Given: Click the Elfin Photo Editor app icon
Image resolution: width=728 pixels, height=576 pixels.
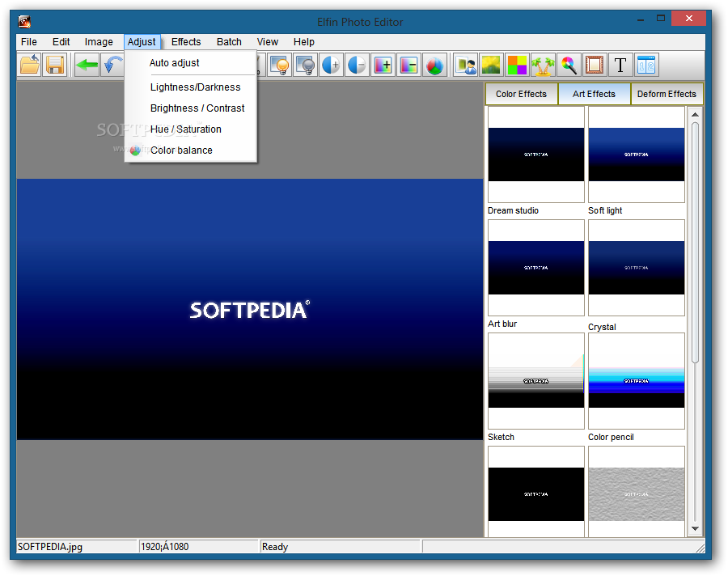Looking at the screenshot, I should tap(24, 21).
